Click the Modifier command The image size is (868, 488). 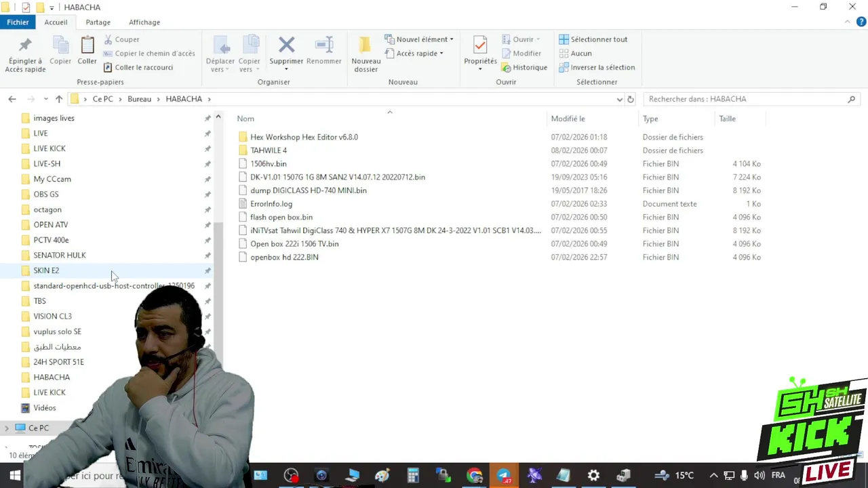[x=521, y=54]
